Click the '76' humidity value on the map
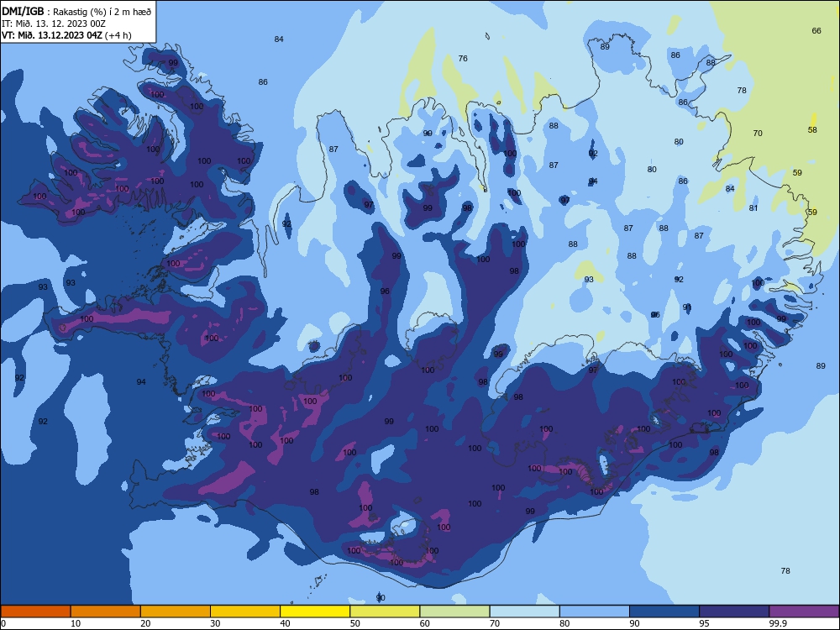Viewport: 840px width, 630px height. pyautogui.click(x=463, y=59)
